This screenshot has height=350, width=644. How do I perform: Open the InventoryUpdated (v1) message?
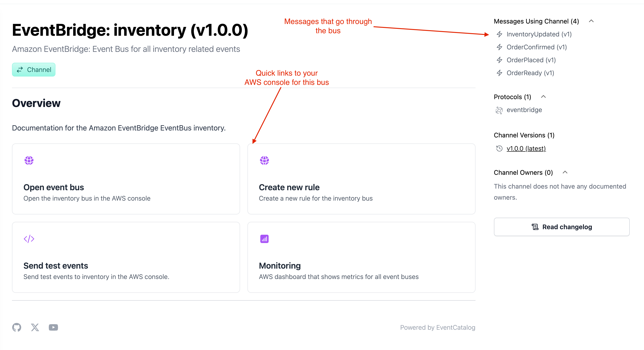539,34
